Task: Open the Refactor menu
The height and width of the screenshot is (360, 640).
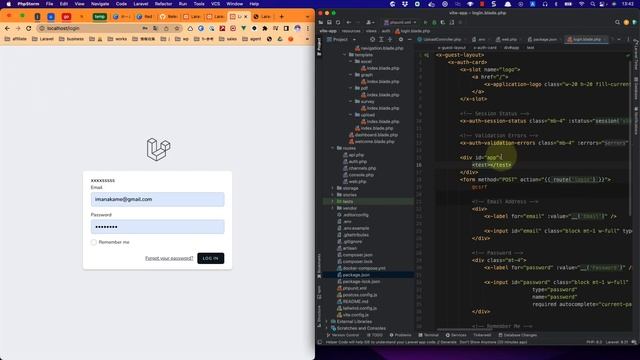Action: pos(163,4)
